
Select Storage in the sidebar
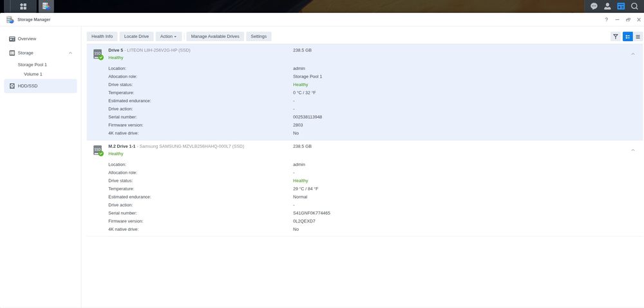26,53
